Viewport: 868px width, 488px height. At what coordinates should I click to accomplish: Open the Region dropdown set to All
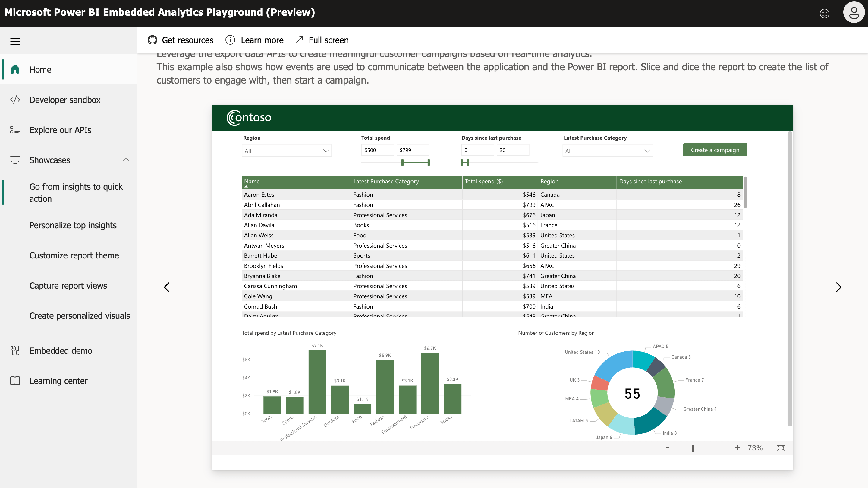click(x=286, y=151)
